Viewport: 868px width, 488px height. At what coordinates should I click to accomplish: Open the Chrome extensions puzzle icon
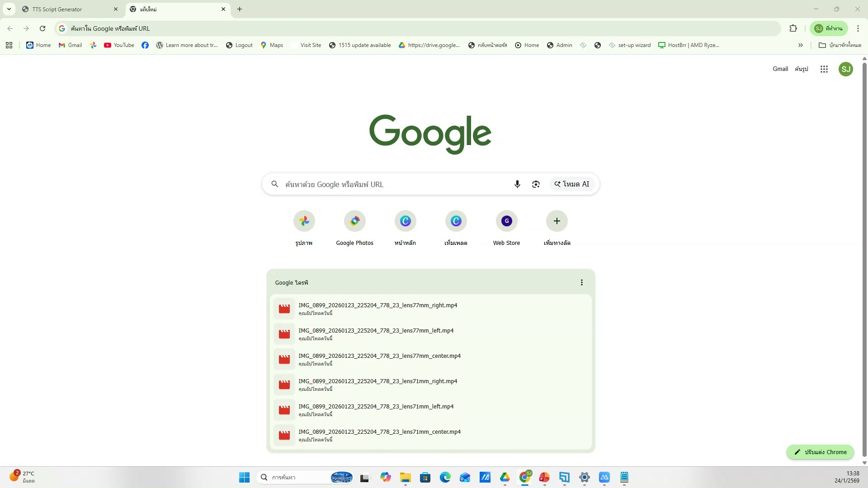point(793,28)
